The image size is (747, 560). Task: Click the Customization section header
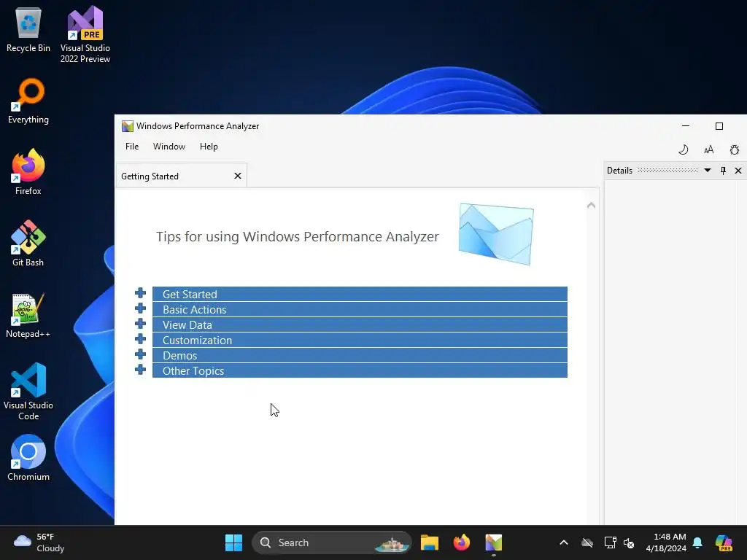(360, 340)
